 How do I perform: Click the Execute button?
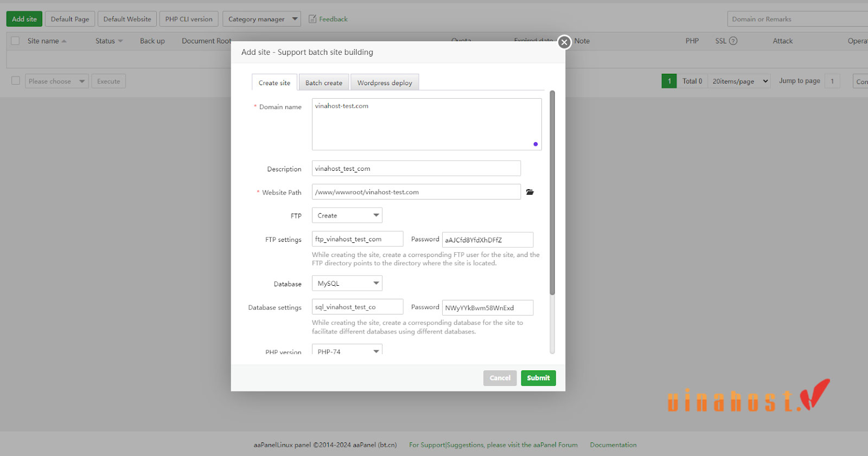pyautogui.click(x=108, y=81)
